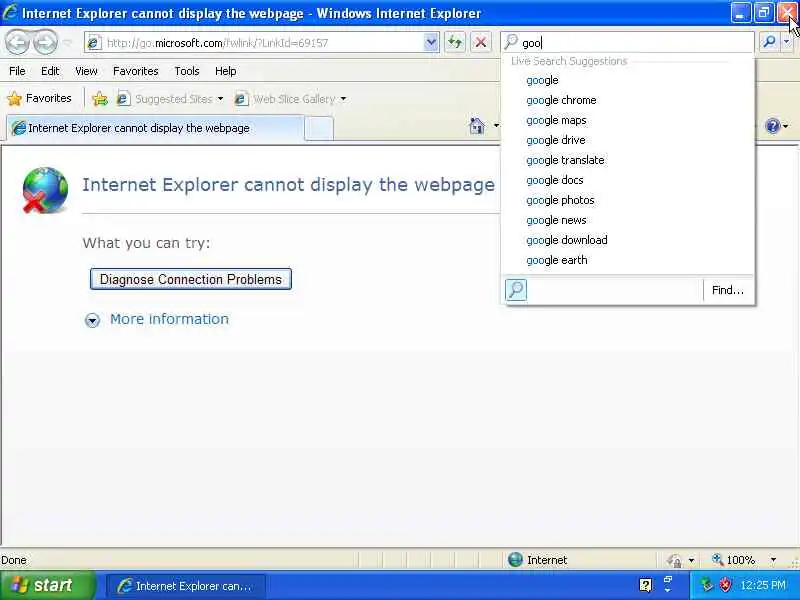
Task: Expand the address bar history dropdown
Action: [x=431, y=42]
